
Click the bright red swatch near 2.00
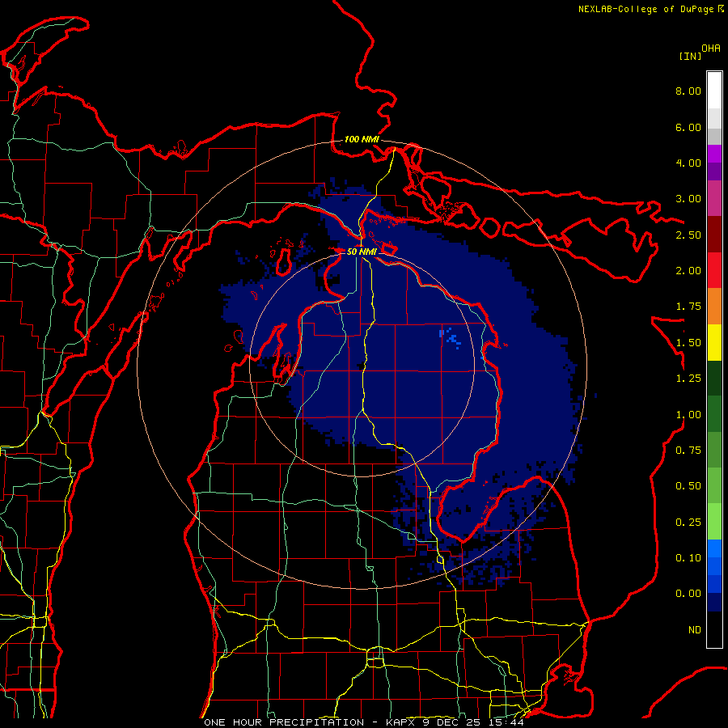[x=714, y=271]
